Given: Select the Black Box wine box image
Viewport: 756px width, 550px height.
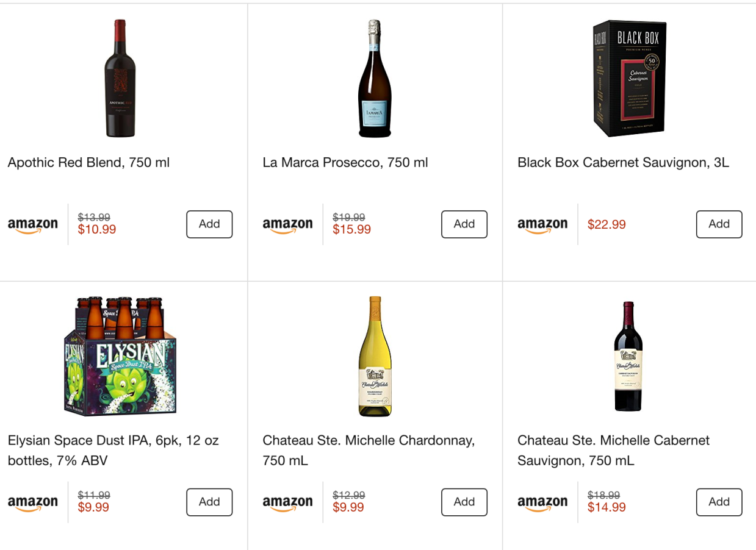Looking at the screenshot, I should coord(628,78).
